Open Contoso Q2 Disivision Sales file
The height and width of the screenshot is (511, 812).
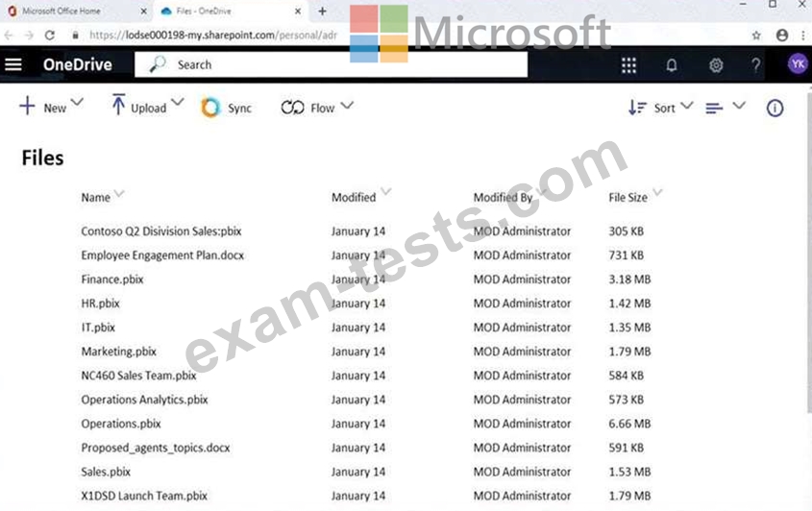coord(161,231)
